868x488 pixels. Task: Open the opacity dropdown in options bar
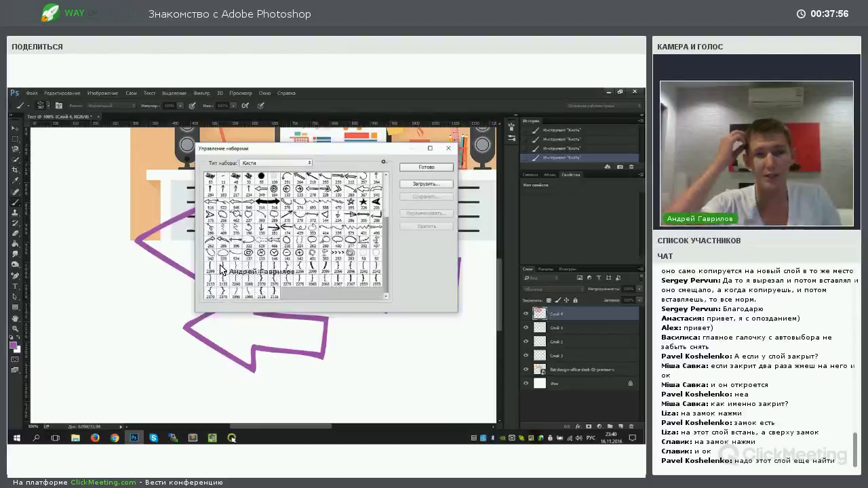(180, 106)
